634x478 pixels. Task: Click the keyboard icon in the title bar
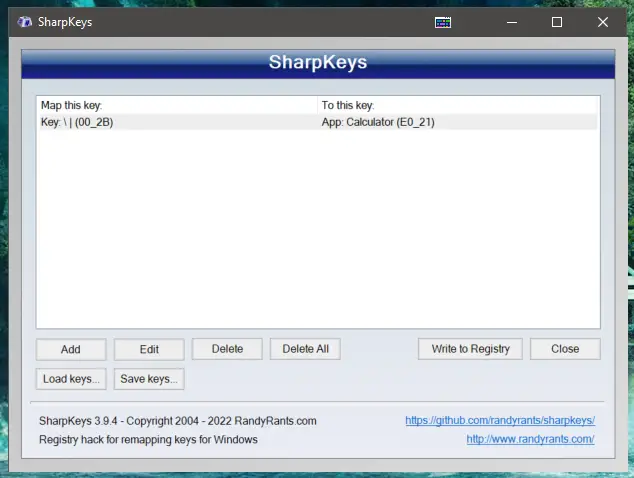[x=443, y=23]
